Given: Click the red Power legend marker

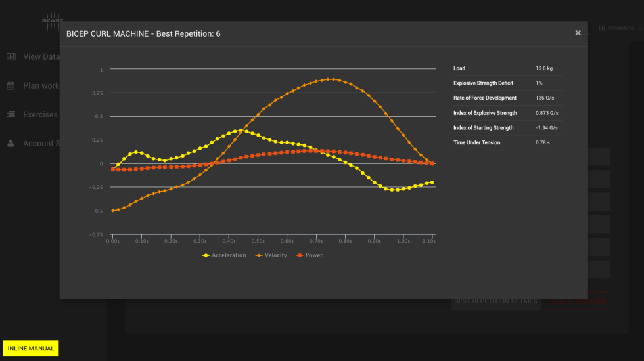Looking at the screenshot, I should [300, 255].
